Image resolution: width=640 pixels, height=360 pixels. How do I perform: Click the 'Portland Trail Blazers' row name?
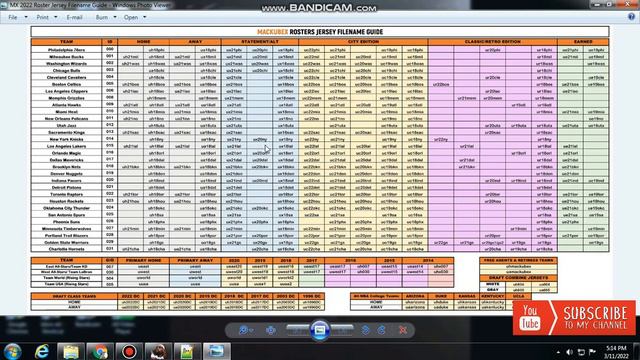67,236
